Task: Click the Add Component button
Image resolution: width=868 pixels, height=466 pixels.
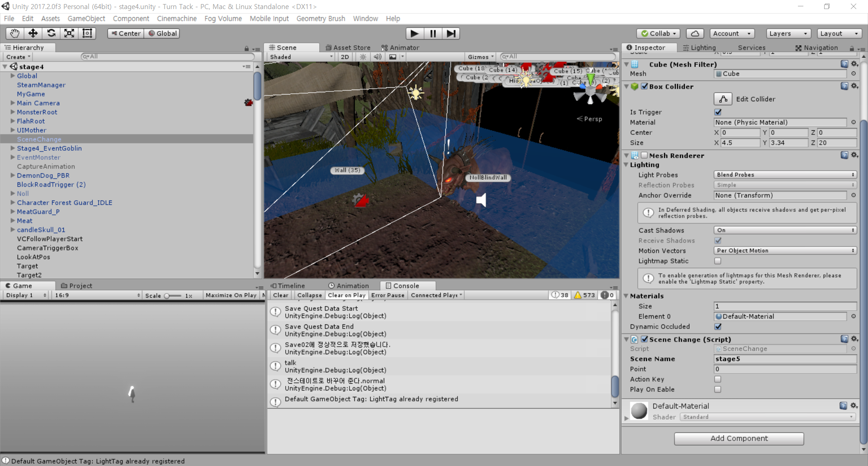Action: click(739, 438)
